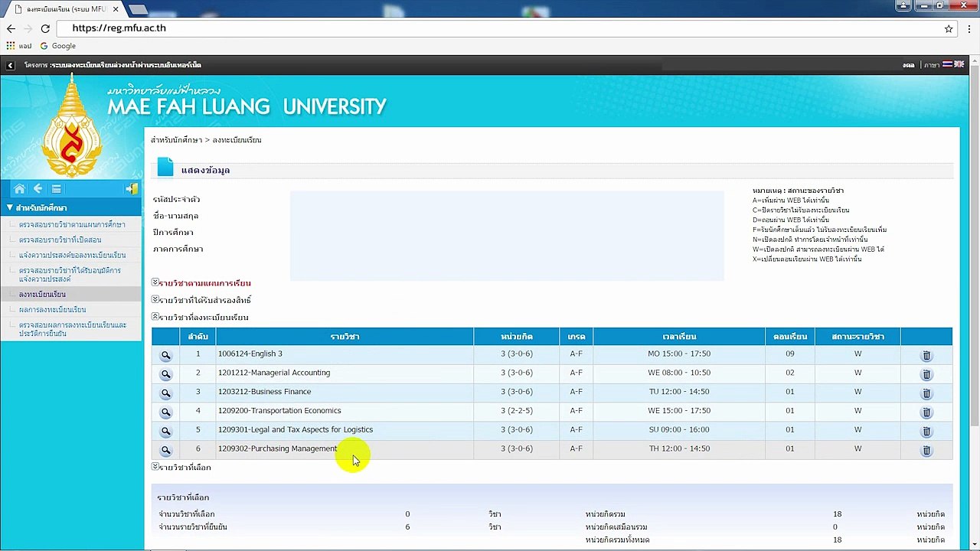980x551 pixels.
Task: Switch language using the English flag
Action: [x=959, y=65]
